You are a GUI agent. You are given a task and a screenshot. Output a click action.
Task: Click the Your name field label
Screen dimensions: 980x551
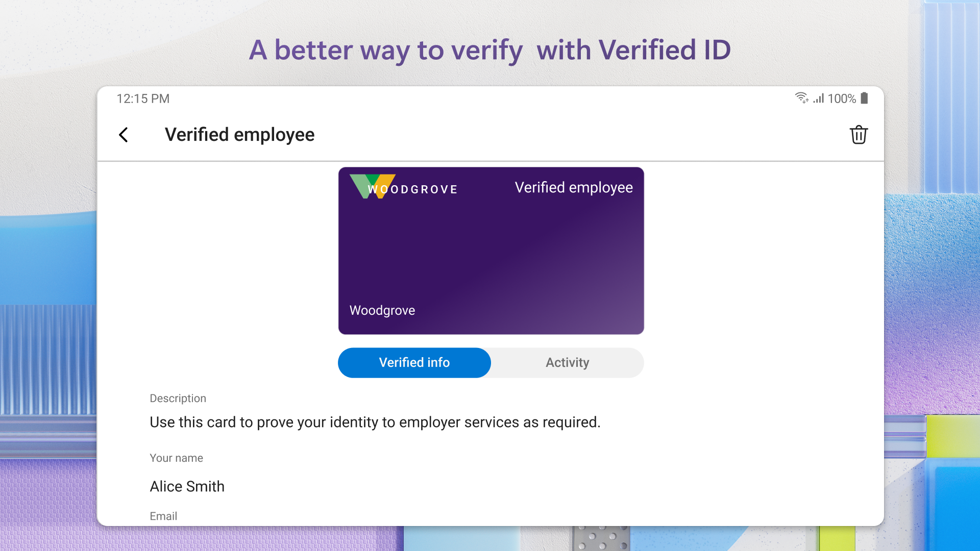(x=176, y=458)
